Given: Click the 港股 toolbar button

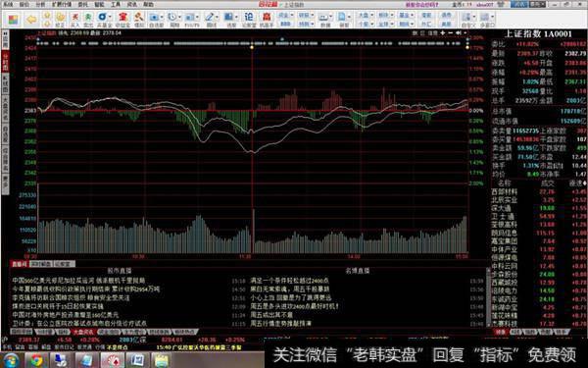Looking at the screenshot, I should coord(426,16).
